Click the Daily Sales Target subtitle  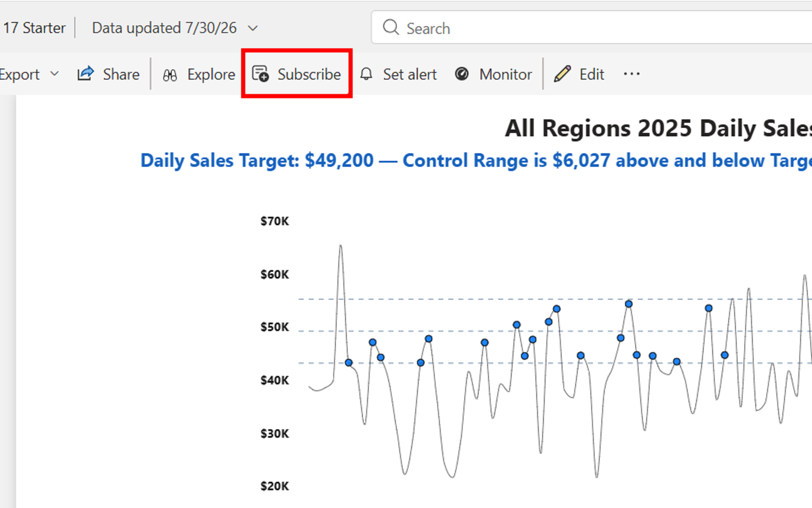[x=476, y=161]
